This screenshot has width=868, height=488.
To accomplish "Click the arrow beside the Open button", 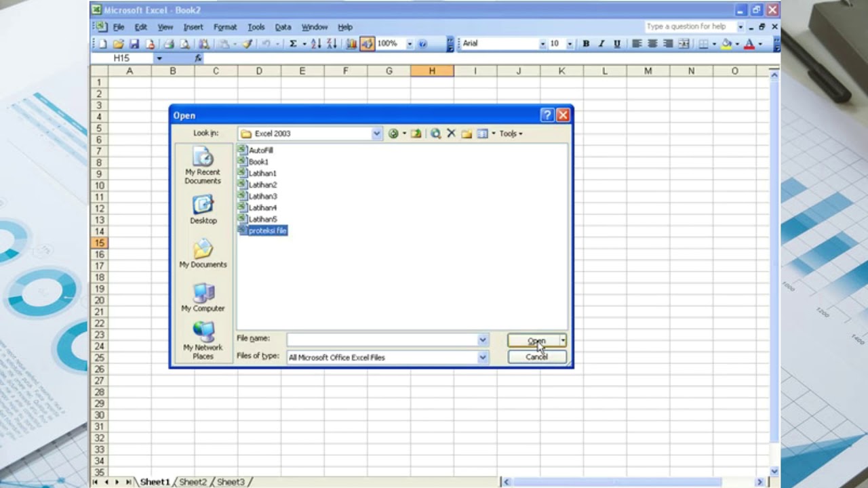I will pos(563,340).
